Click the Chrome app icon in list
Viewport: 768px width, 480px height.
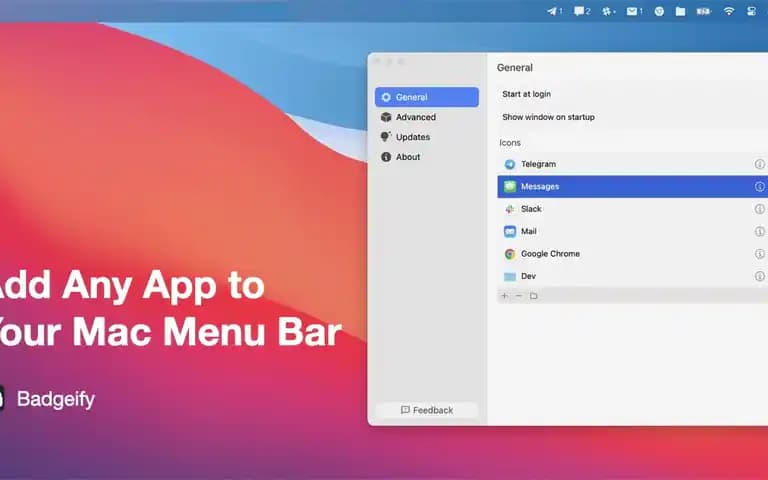tap(510, 254)
